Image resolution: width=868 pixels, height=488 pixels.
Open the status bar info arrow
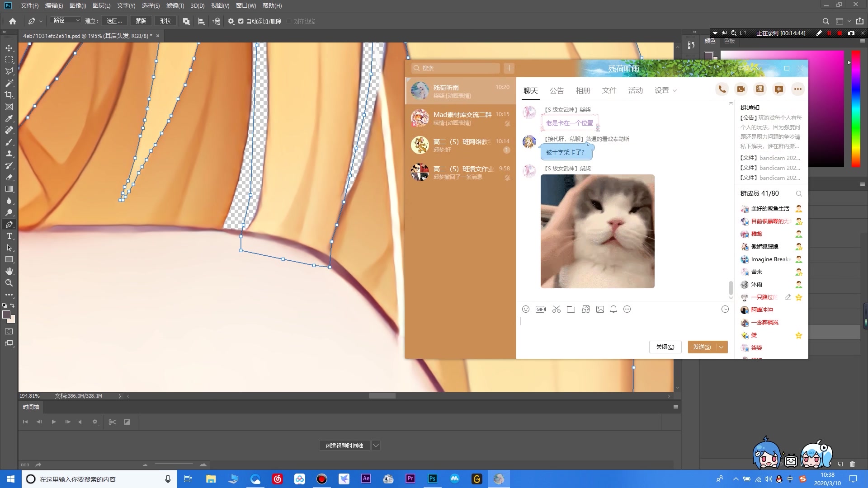pos(120,396)
